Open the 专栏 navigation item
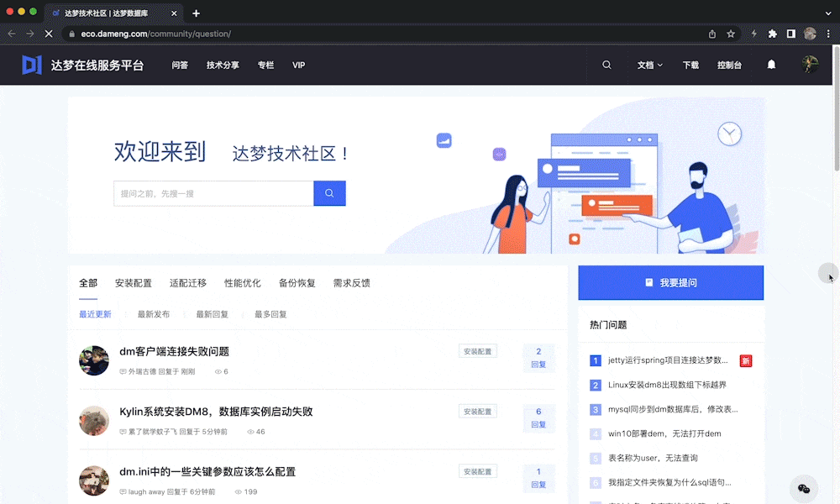 pos(265,65)
